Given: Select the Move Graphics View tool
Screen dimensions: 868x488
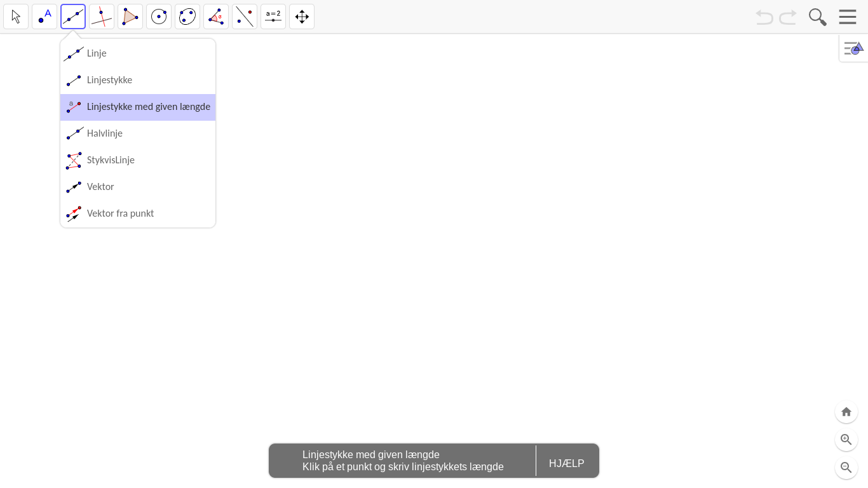Looking at the screenshot, I should 302,17.
